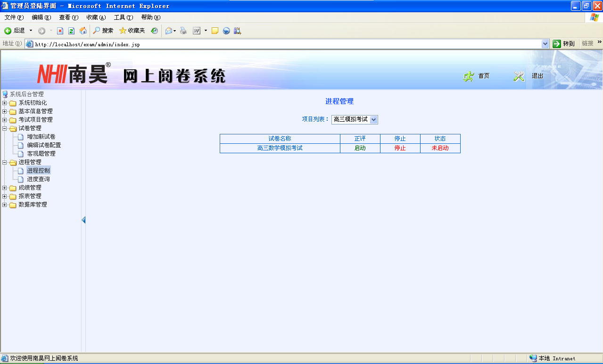Open the 收藏夹 favorites panel icon
This screenshot has width=603, height=364.
click(x=123, y=31)
